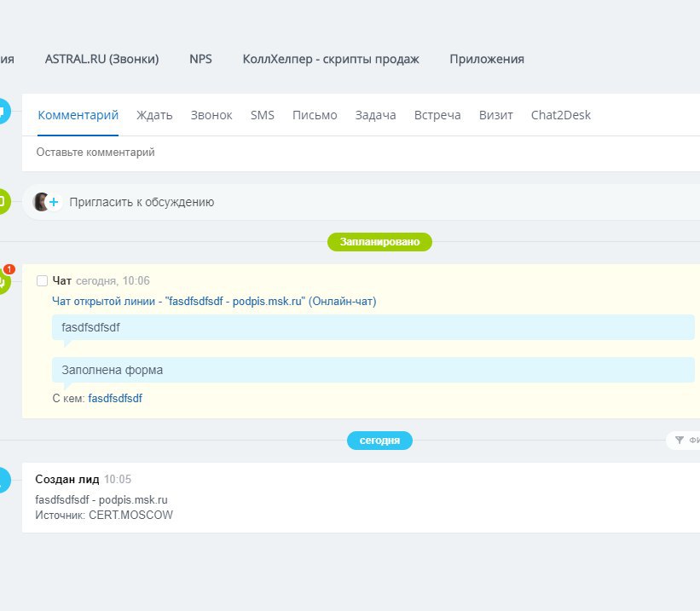Click the Источник: CERT.MOSCOW text

(104, 515)
